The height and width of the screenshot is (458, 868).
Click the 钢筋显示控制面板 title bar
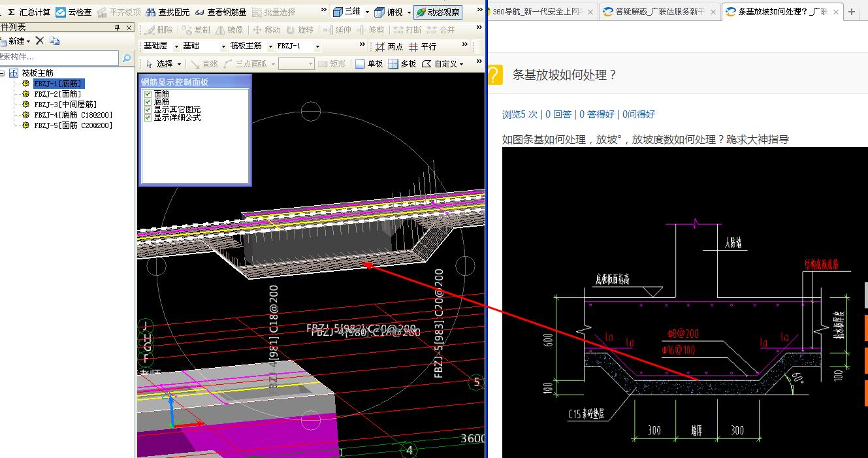pos(195,82)
